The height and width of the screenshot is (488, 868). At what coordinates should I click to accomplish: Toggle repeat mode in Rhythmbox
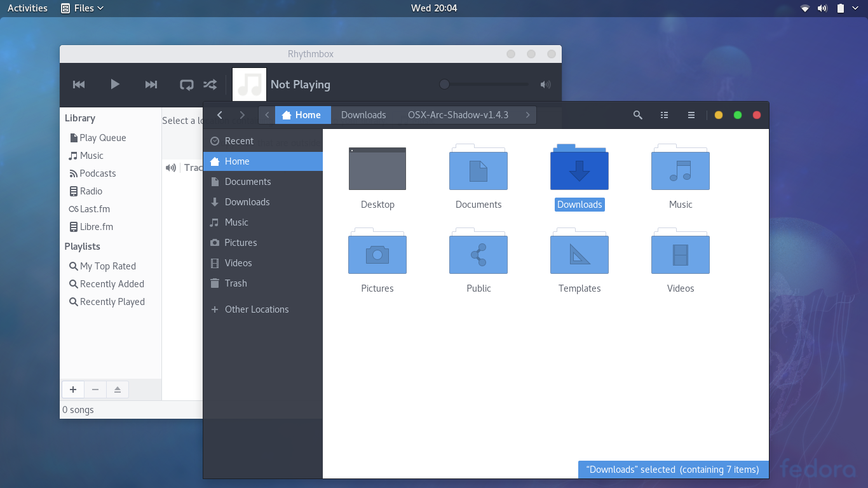(186, 85)
